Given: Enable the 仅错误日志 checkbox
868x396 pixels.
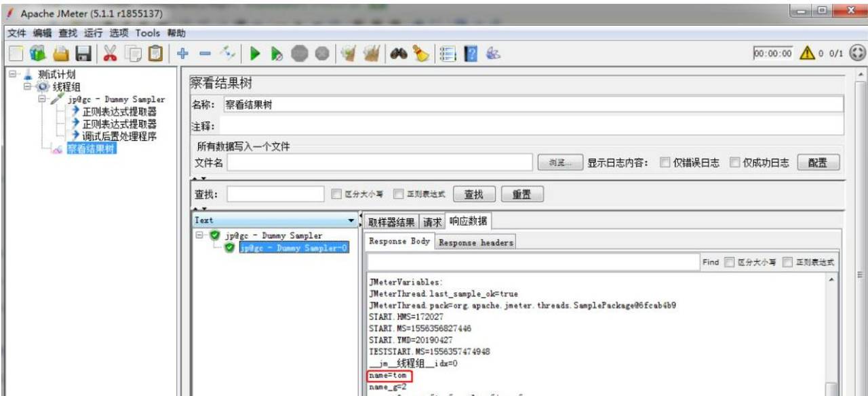Looking at the screenshot, I should click(x=665, y=162).
